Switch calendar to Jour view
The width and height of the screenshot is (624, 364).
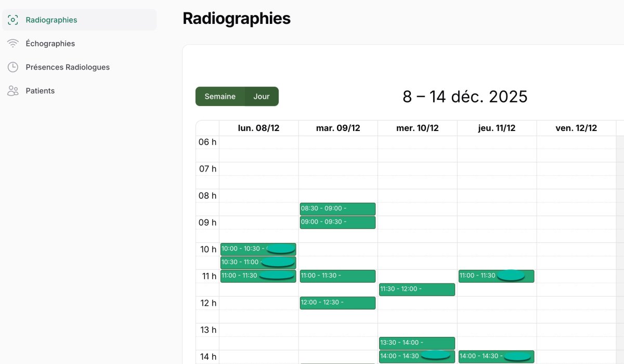(x=262, y=97)
